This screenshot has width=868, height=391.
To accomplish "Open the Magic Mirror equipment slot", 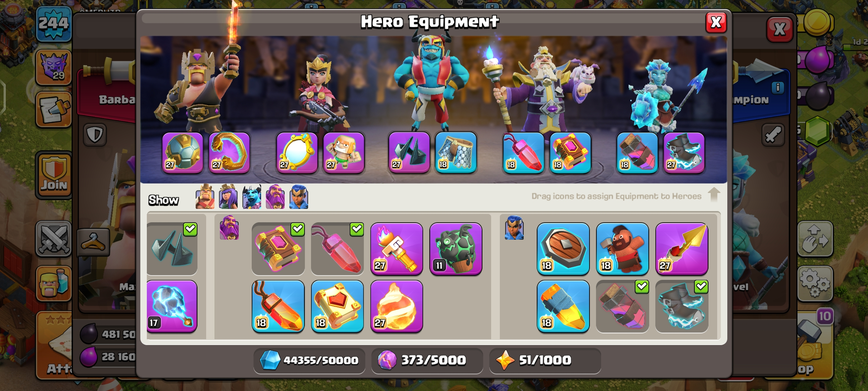I will 297,153.
